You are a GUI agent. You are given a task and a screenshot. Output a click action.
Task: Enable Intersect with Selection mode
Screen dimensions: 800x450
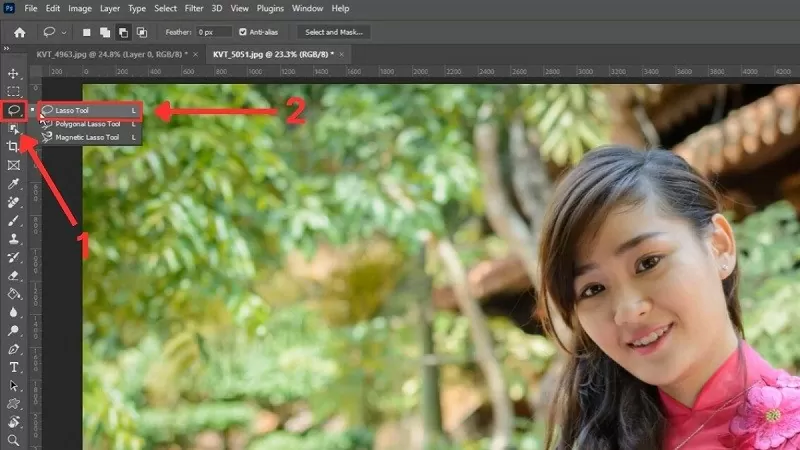click(141, 32)
